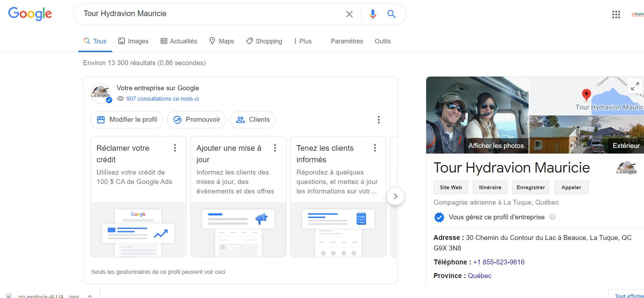The height and width of the screenshot is (298, 644).
Task: Click the account avatar at top right
Action: click(x=638, y=14)
